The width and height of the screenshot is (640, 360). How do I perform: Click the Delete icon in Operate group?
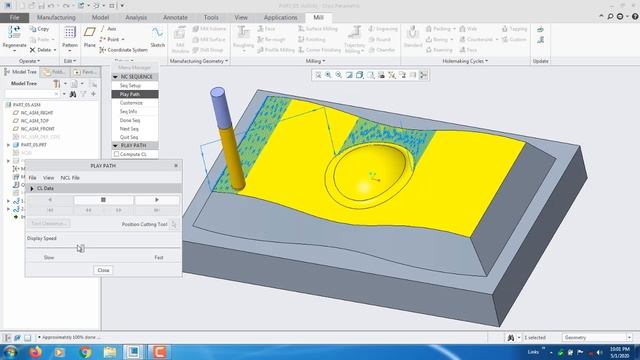pyautogui.click(x=33, y=50)
